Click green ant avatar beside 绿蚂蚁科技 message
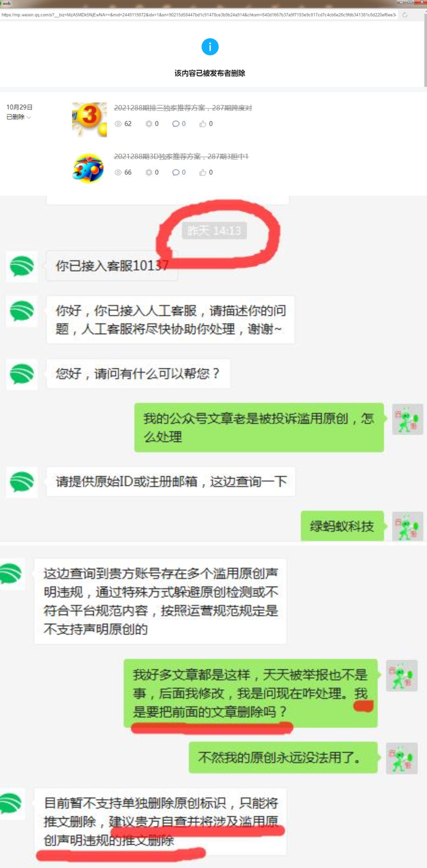The image size is (427, 868). pyautogui.click(x=407, y=526)
